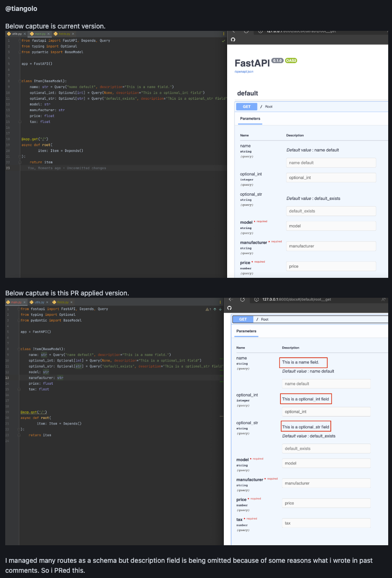392x578 pixels.
Task: Fold class Item block in PR-applied editor
Action: 19,349
